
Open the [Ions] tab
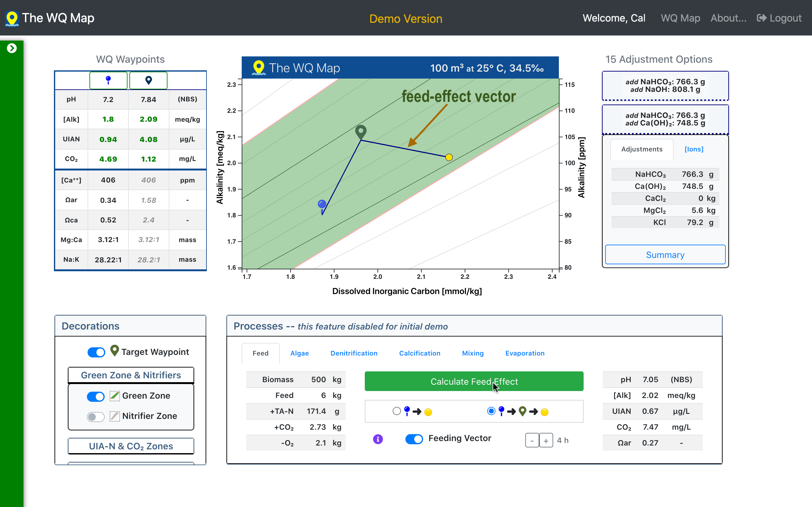(x=694, y=149)
